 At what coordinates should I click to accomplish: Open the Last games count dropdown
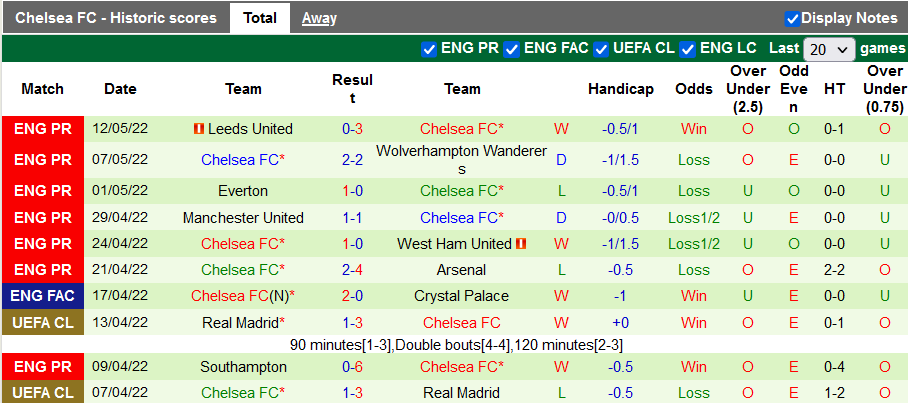click(829, 49)
